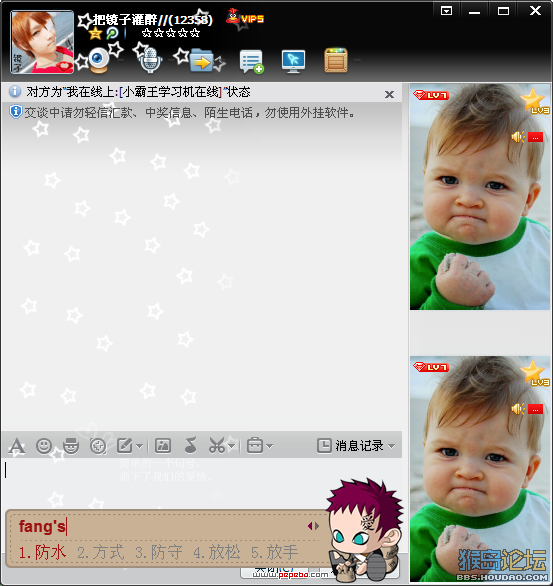Expand the handwriting input dropdown arrow
Screen dimensions: 553x586
pyautogui.click(x=139, y=446)
